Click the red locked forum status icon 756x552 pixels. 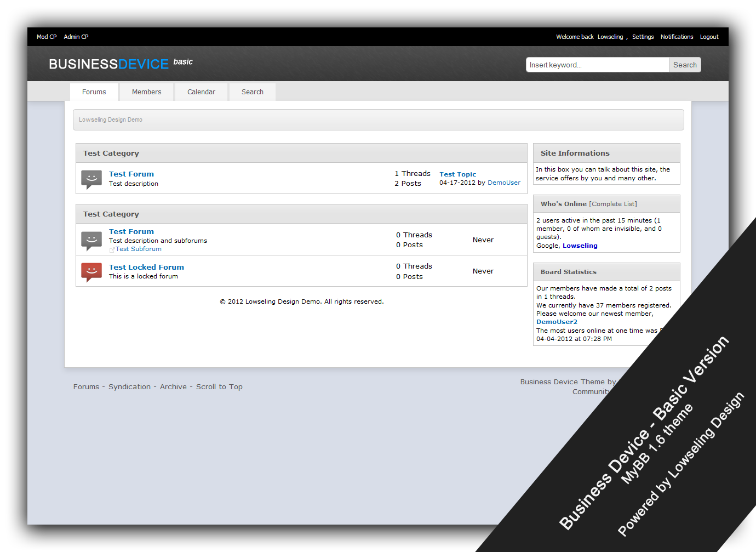[x=91, y=271]
